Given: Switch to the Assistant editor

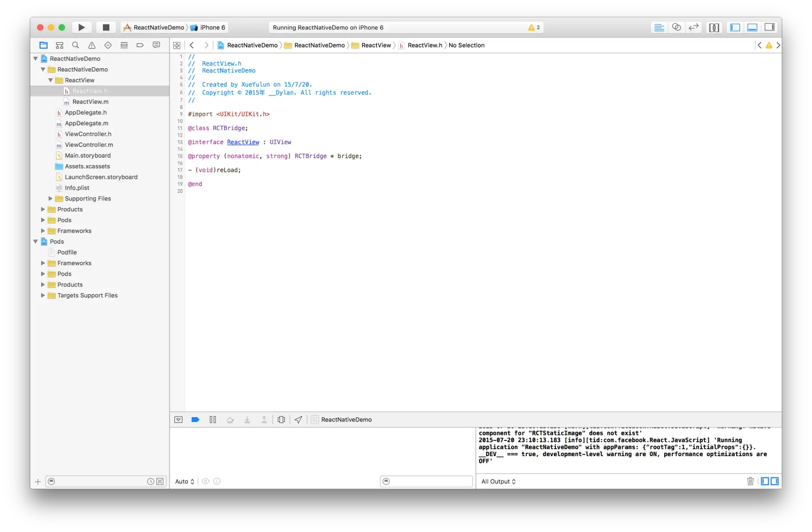Looking at the screenshot, I should point(676,28).
